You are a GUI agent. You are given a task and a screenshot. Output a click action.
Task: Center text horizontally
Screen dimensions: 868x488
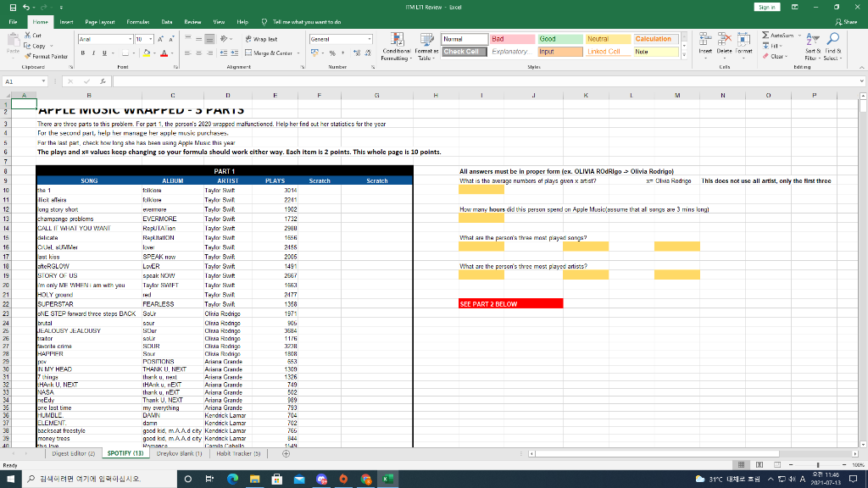[198, 53]
